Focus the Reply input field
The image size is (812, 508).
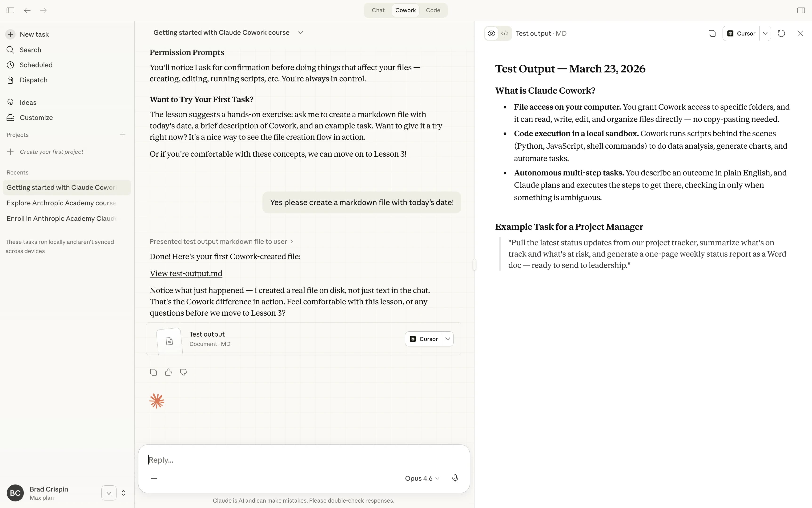(x=304, y=460)
